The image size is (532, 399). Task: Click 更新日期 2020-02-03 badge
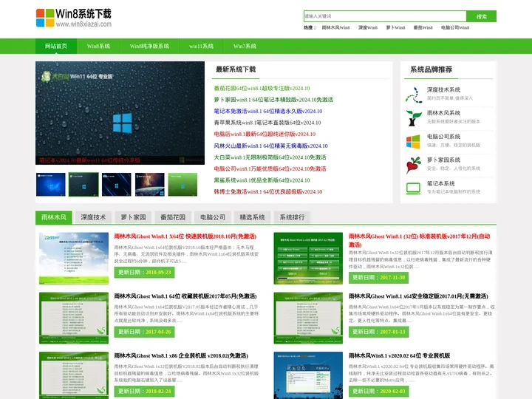point(378,391)
